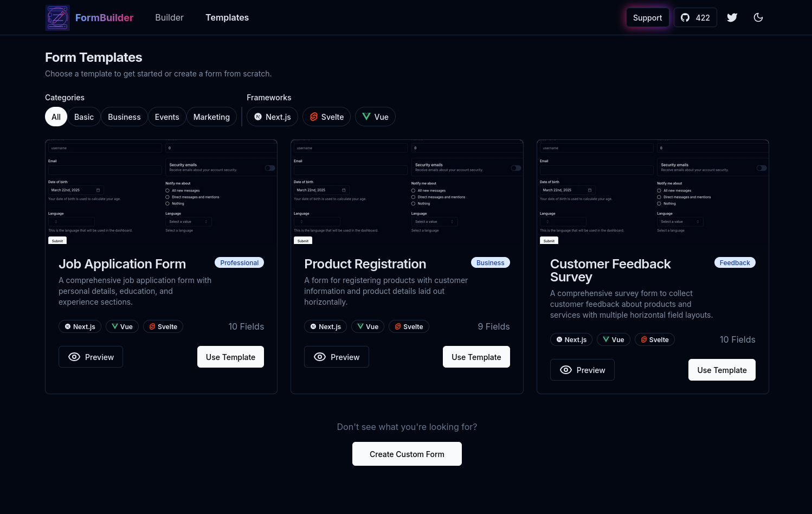Click the Customer Feedback Survey thumbnail
Image resolution: width=812 pixels, height=514 pixels.
(653, 192)
